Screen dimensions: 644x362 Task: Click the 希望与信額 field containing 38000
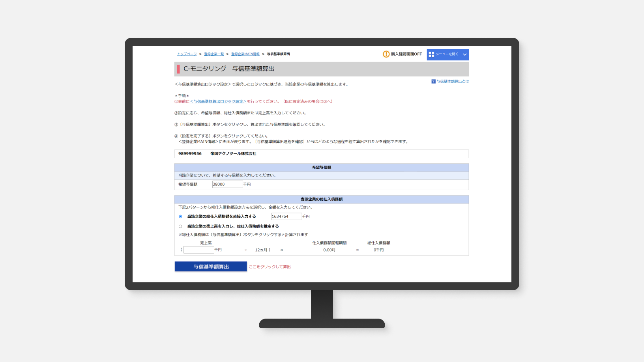(x=227, y=184)
